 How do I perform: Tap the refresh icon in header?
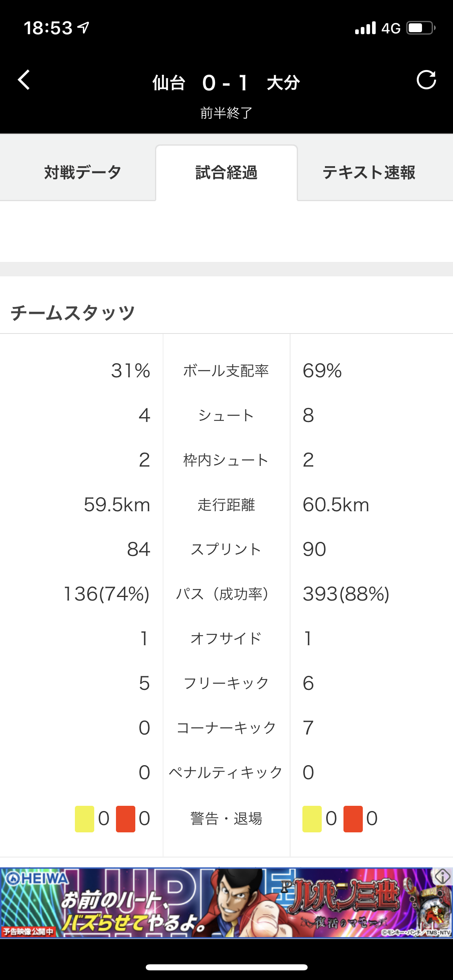click(426, 80)
